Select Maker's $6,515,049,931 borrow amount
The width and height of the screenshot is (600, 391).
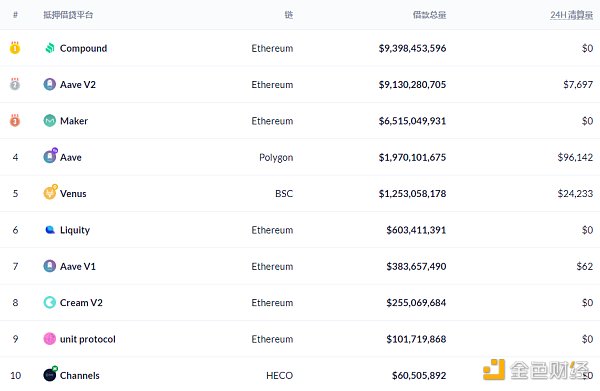tap(412, 121)
